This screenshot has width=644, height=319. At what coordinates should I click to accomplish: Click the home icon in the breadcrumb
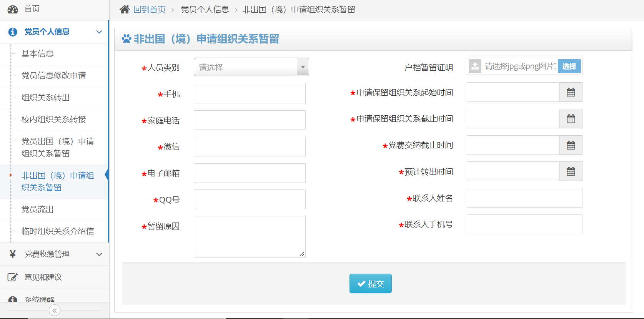pyautogui.click(x=125, y=9)
